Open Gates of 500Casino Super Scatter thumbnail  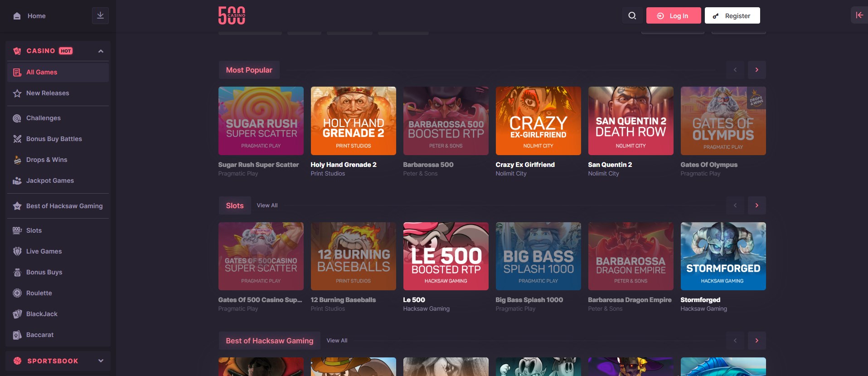[261, 256]
